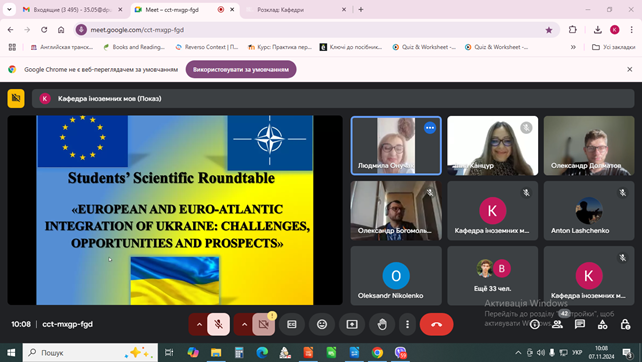Open meeting details info icon
Image resolution: width=642 pixels, height=362 pixels.
pos(535,324)
